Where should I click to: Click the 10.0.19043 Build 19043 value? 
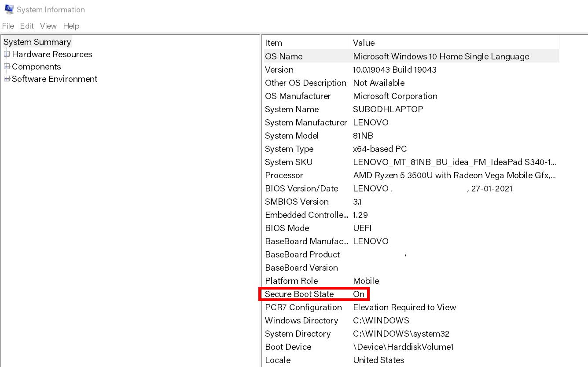pos(395,70)
